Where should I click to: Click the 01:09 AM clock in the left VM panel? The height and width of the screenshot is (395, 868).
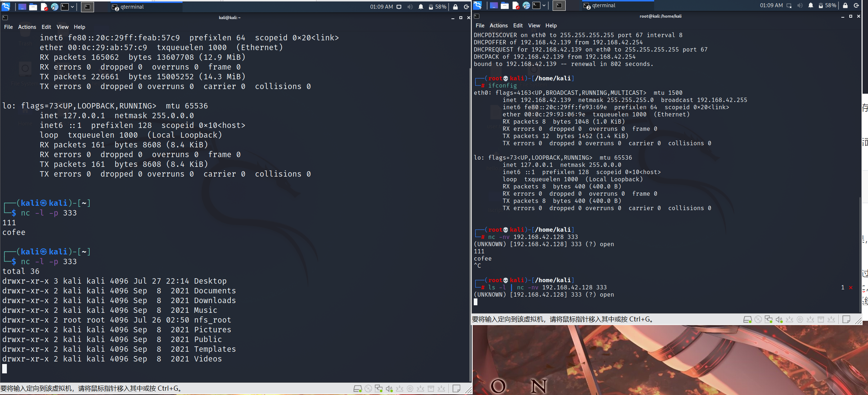381,7
